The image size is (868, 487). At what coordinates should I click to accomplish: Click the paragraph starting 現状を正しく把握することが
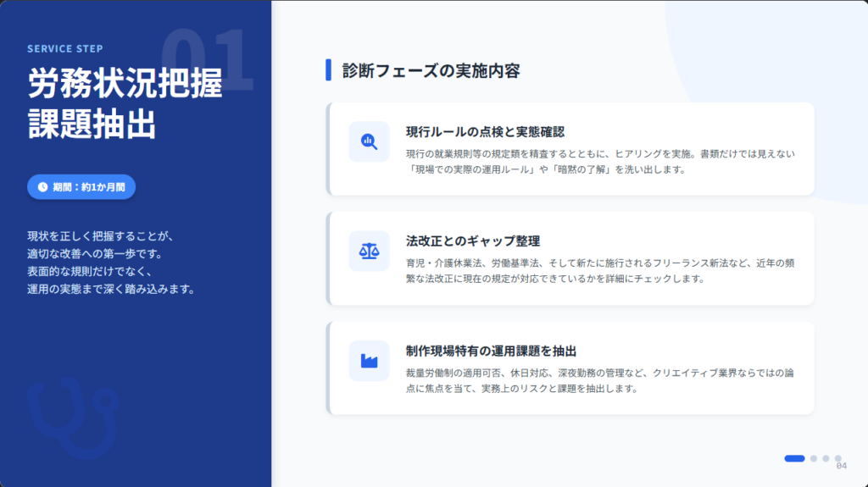pyautogui.click(x=111, y=263)
